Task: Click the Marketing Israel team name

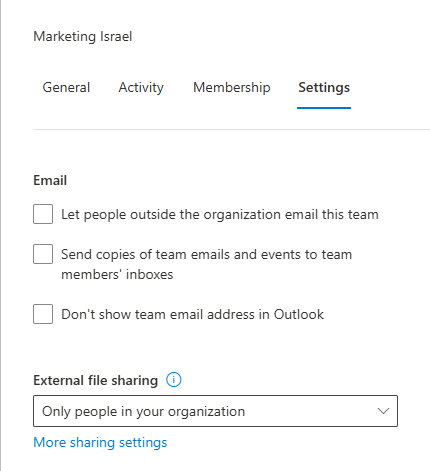Action: [83, 36]
